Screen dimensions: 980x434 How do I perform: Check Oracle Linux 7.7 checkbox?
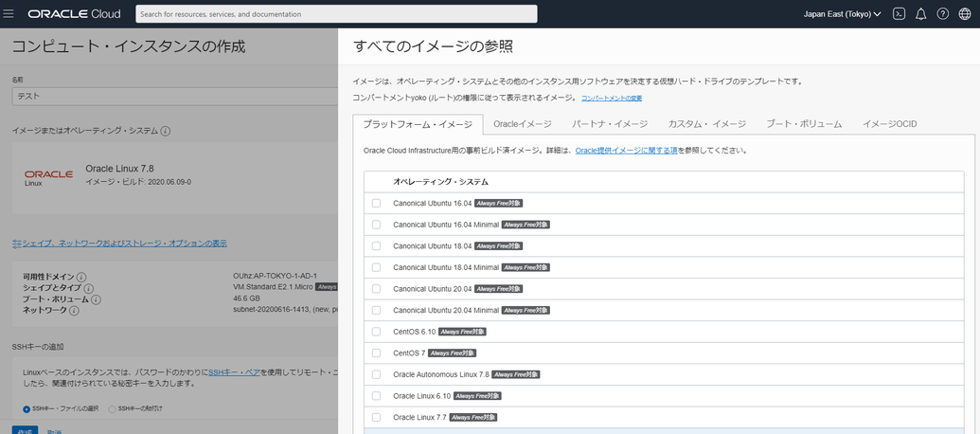click(x=376, y=417)
